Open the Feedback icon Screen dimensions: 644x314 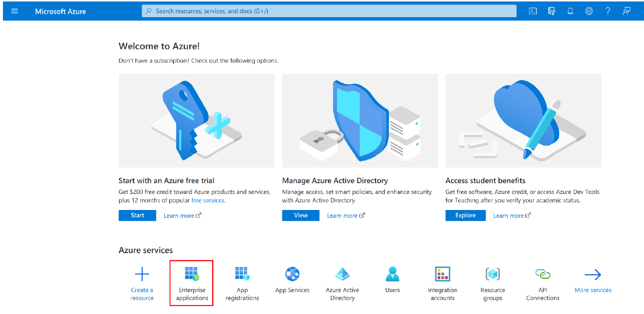[626, 11]
